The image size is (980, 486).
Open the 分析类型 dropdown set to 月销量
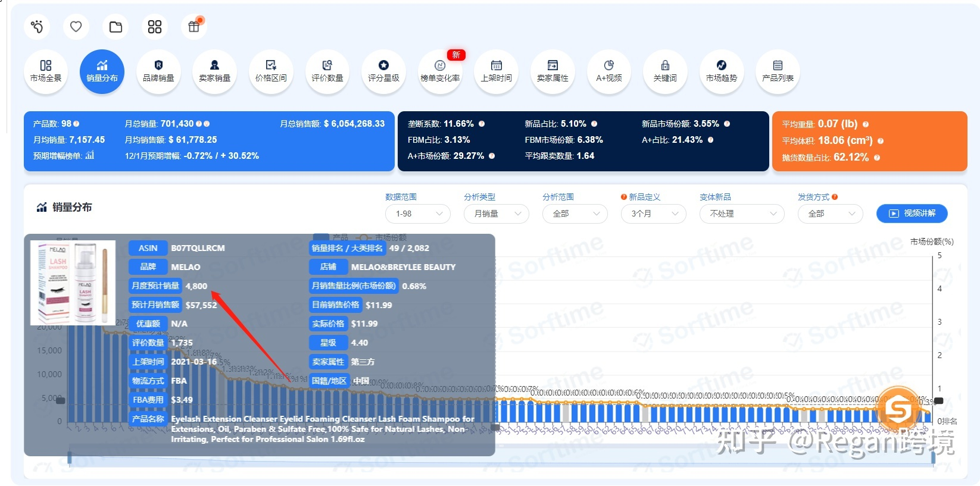pos(496,214)
